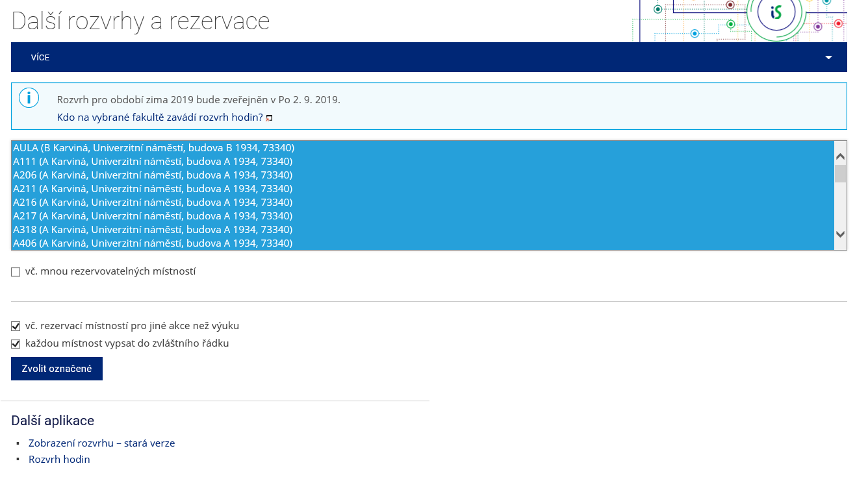Uncheck 'vč. rezervací místností pro jiné akce'
The image size is (868, 481).
point(16,327)
